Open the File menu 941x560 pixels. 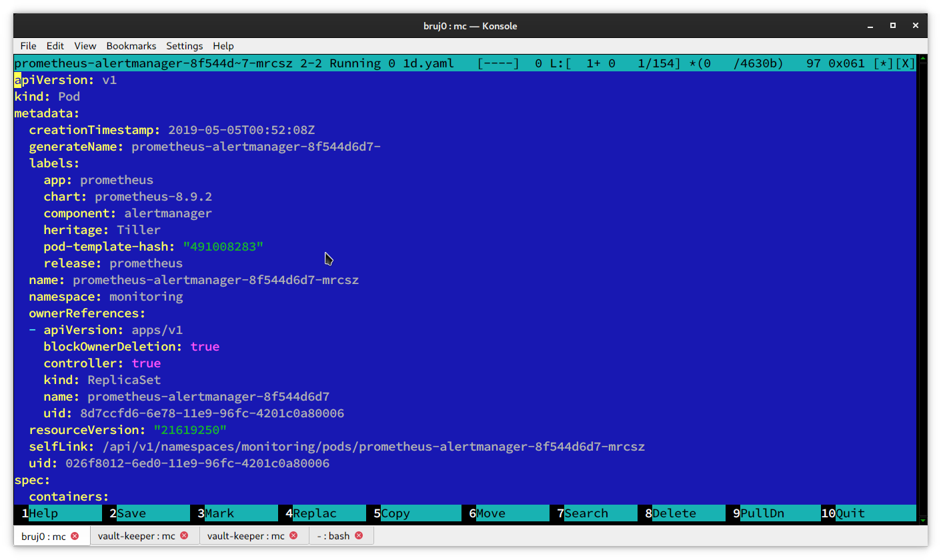coord(28,46)
